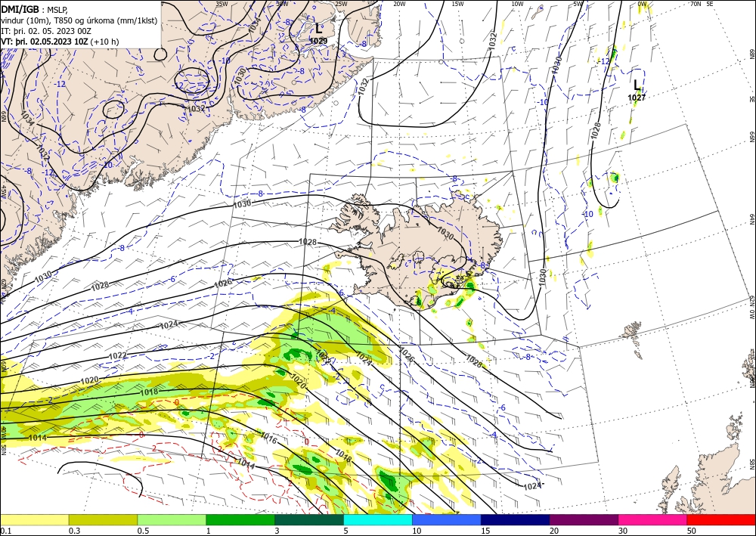Click the 'L' symbol above 1029
756x536 pixels.
(319, 29)
